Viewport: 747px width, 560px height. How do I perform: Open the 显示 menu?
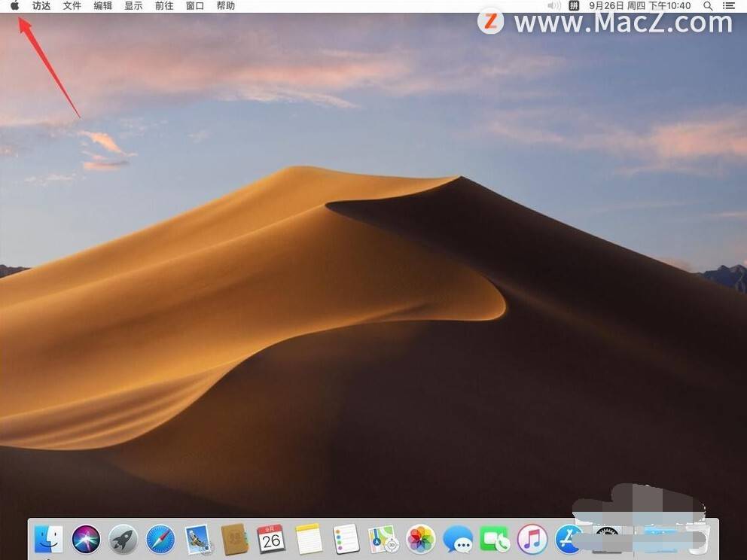[x=133, y=6]
